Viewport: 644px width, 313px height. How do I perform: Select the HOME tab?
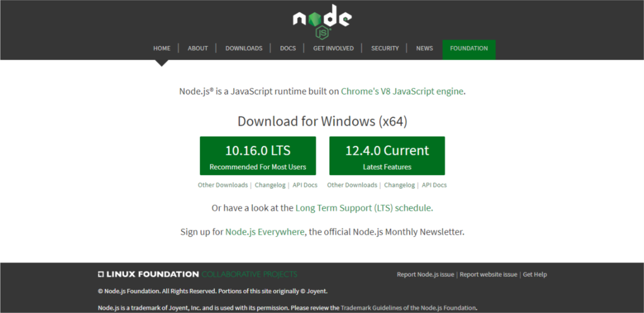(x=161, y=48)
